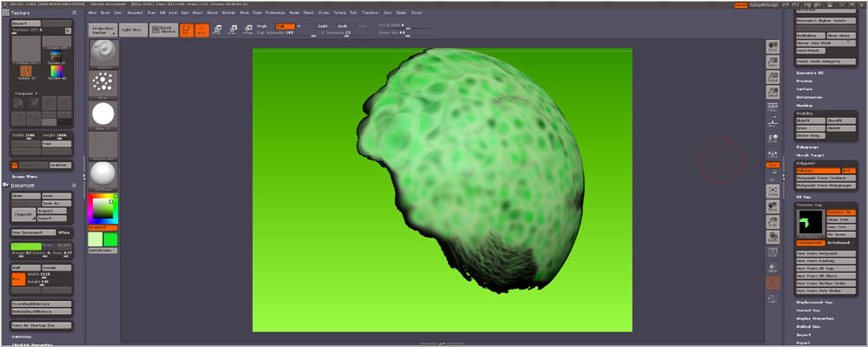Image resolution: width=868 pixels, height=347 pixels.
Task: Toggle the Pro proportion constraint button
Action: click(x=20, y=279)
